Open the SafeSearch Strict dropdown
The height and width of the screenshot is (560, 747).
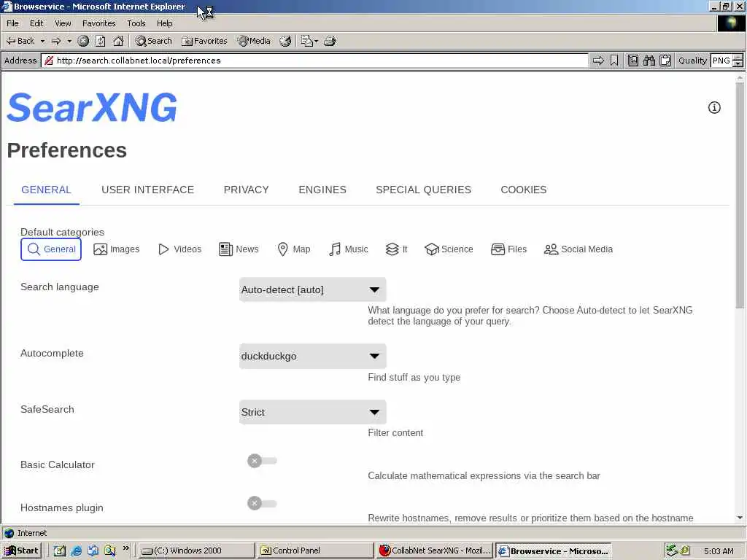pyautogui.click(x=312, y=412)
